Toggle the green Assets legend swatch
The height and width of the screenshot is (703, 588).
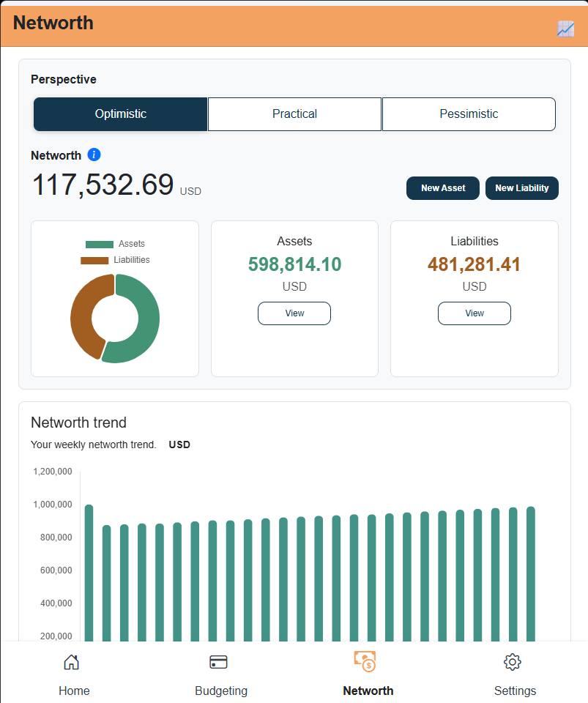(x=100, y=245)
